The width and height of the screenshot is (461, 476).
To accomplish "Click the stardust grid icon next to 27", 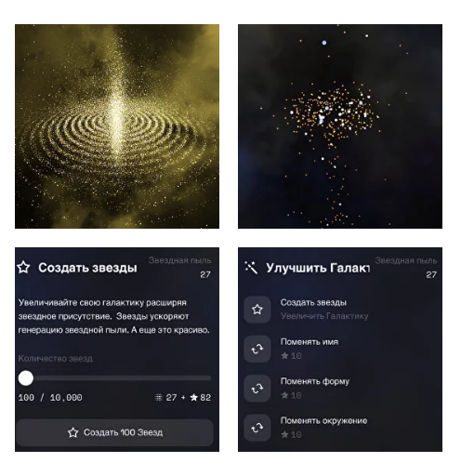I will (158, 397).
